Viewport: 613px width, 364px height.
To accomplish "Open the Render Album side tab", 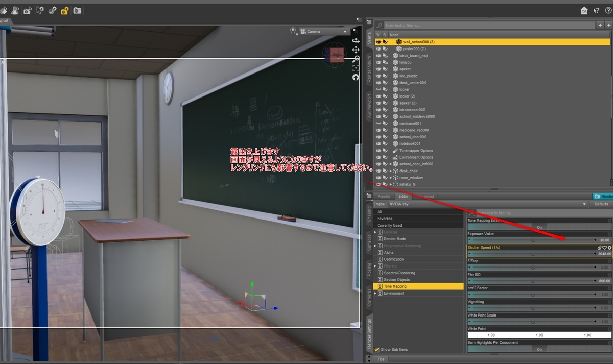I will (x=369, y=68).
